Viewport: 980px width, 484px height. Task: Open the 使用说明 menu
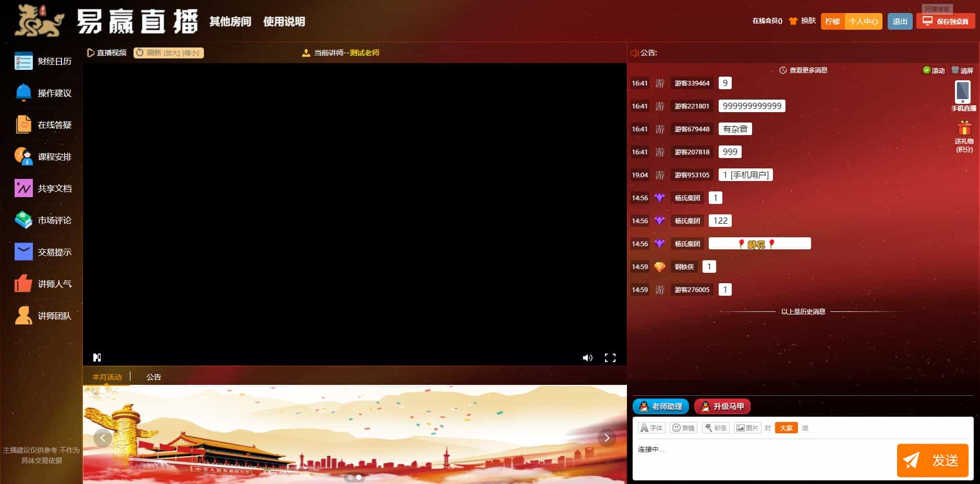pos(284,21)
